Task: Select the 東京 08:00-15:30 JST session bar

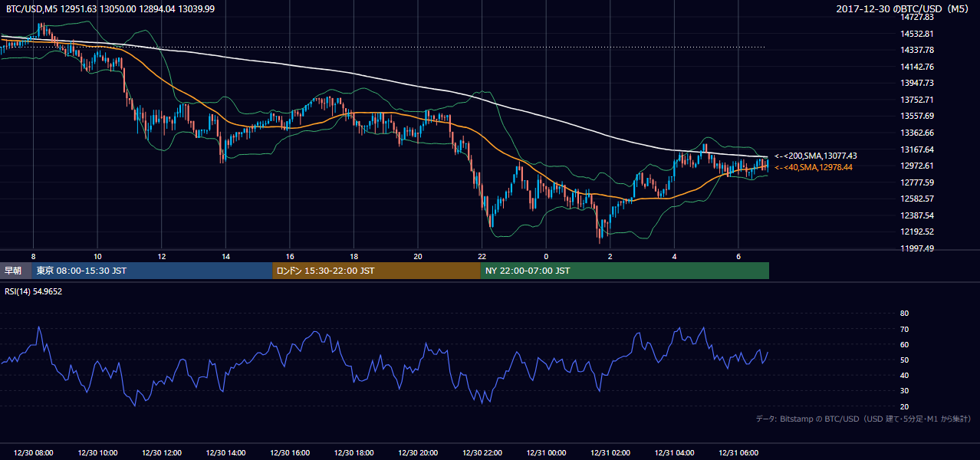Action: tap(153, 271)
